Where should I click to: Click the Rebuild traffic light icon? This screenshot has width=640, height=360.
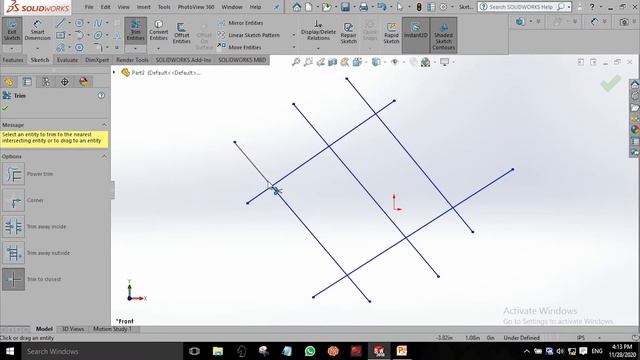(x=419, y=7)
